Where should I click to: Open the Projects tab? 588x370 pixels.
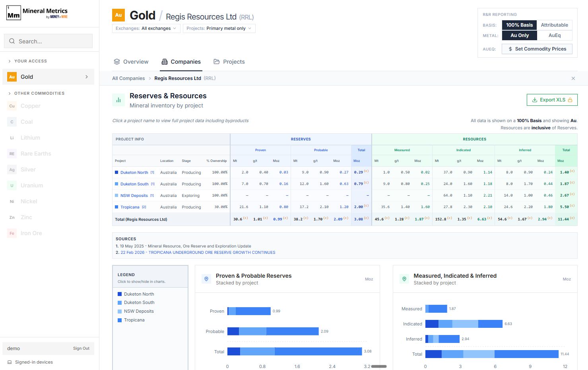(229, 62)
